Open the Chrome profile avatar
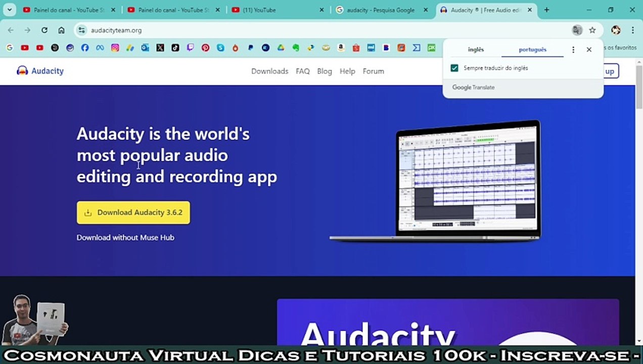The height and width of the screenshot is (364, 643). coord(616,30)
